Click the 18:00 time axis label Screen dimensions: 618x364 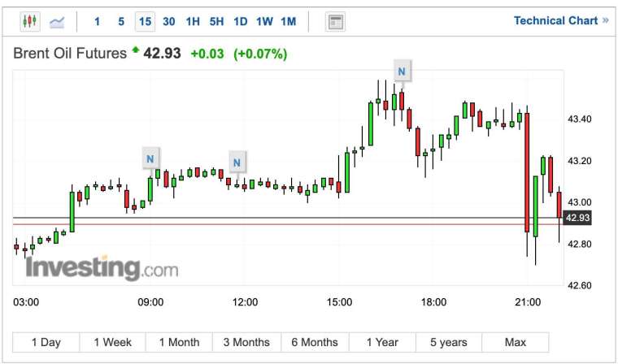coord(433,302)
